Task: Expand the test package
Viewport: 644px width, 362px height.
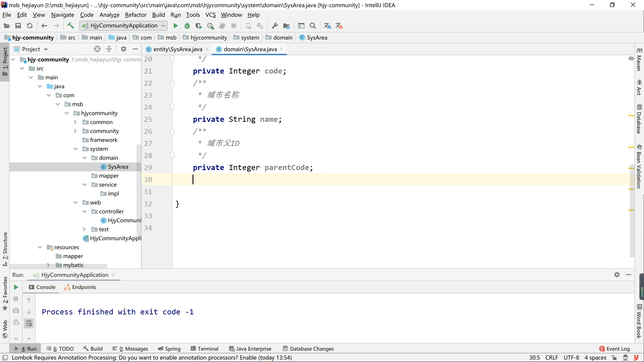Action: point(84,229)
